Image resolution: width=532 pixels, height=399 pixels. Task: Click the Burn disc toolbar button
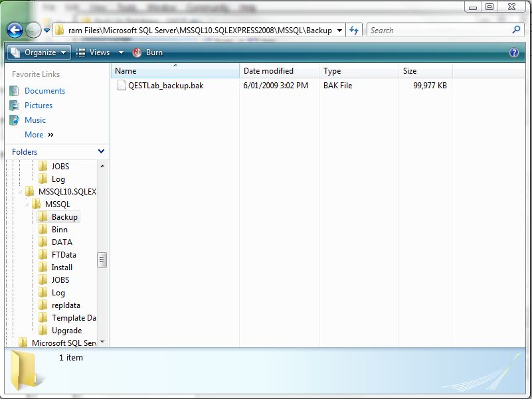(147, 52)
